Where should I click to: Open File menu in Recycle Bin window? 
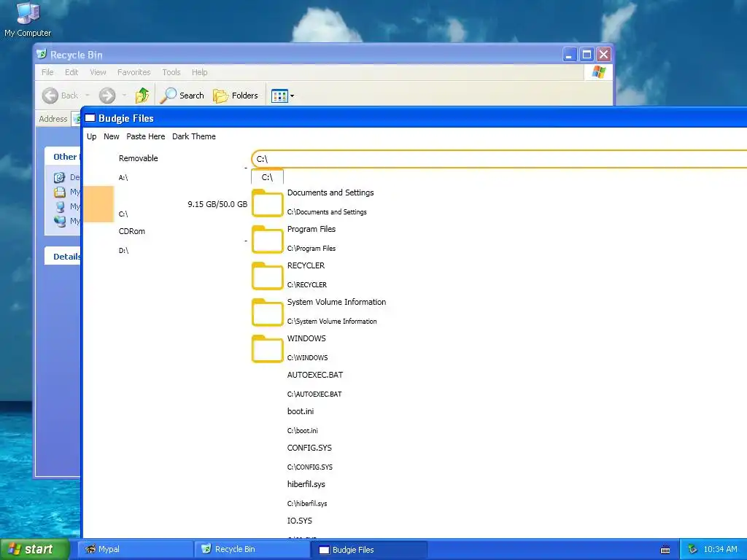point(47,72)
